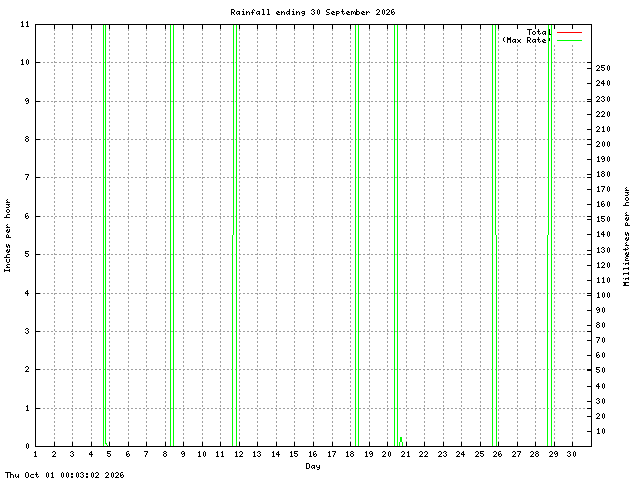Image resolution: width=640 pixels, height=480 pixels.
Task: Click the '150' label on millimetres axis
Action: 603,219
